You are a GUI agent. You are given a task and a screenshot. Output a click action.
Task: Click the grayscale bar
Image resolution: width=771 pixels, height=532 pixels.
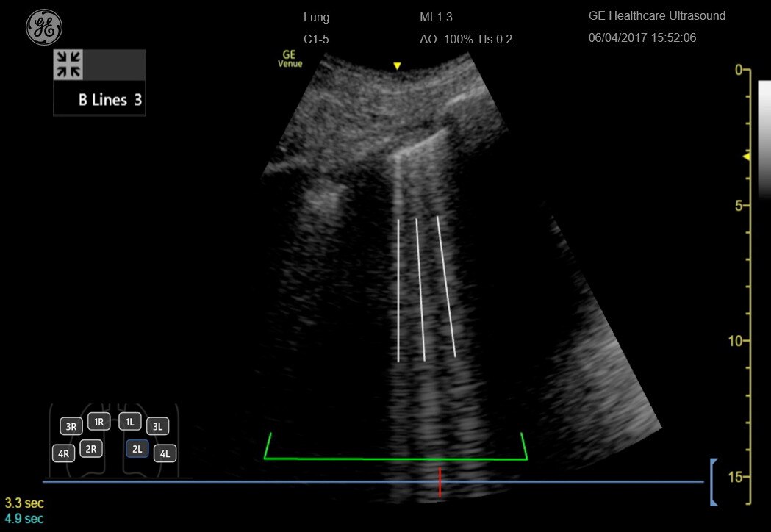(x=764, y=139)
